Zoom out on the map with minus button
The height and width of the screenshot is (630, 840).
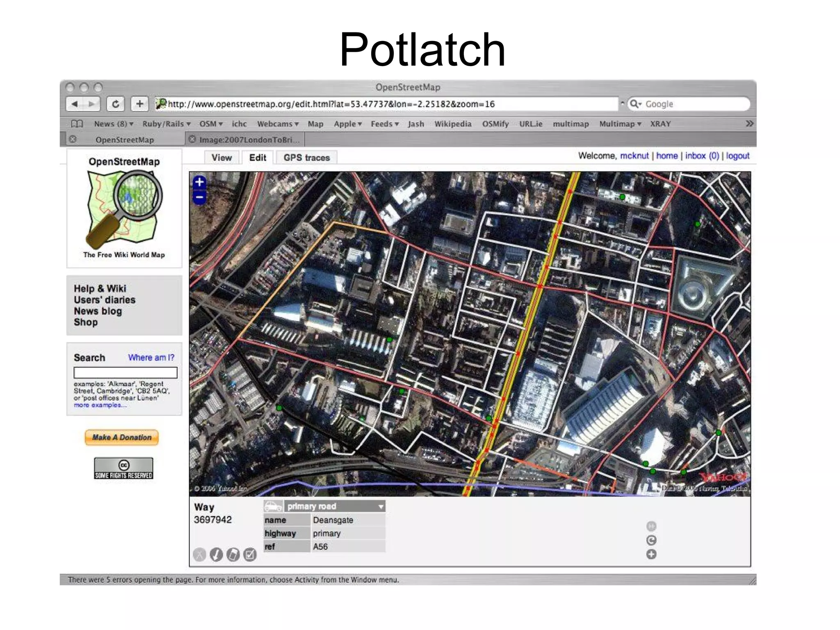pos(199,198)
